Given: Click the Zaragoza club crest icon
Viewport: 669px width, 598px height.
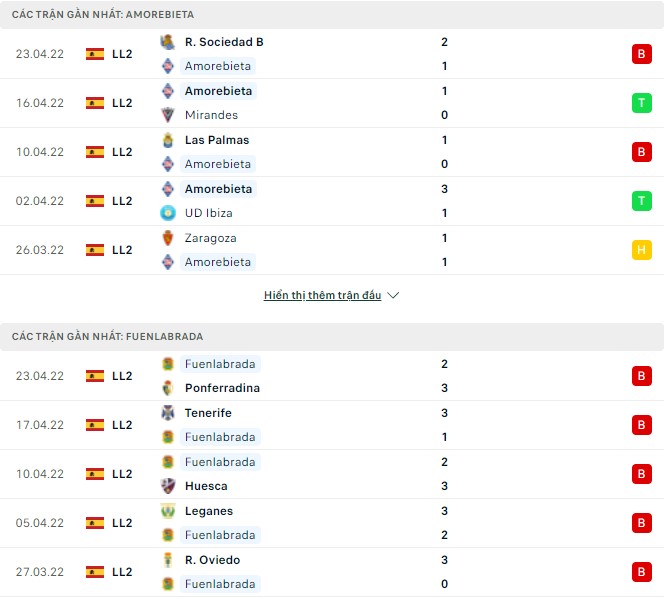Looking at the screenshot, I should 168,238.
